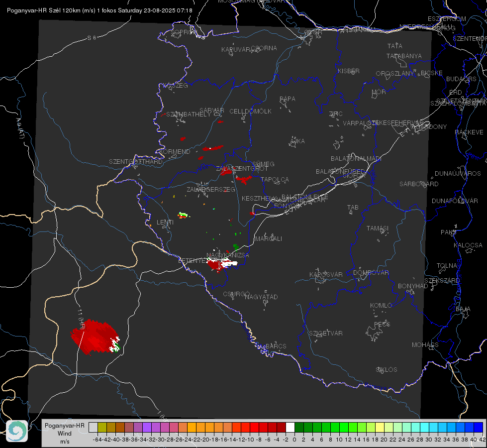Select the DOMBÓVÁR town label
This screenshot has height=448, width=487.
click(371, 273)
